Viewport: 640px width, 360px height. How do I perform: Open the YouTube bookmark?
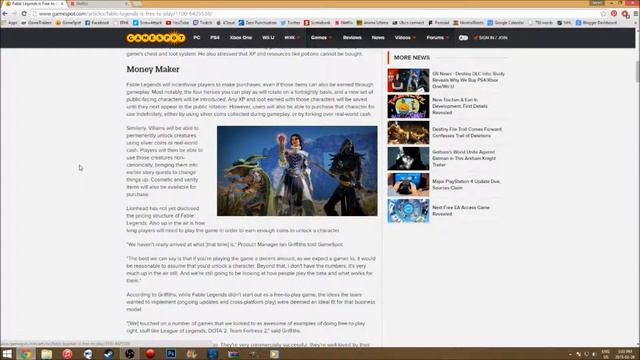[178, 23]
